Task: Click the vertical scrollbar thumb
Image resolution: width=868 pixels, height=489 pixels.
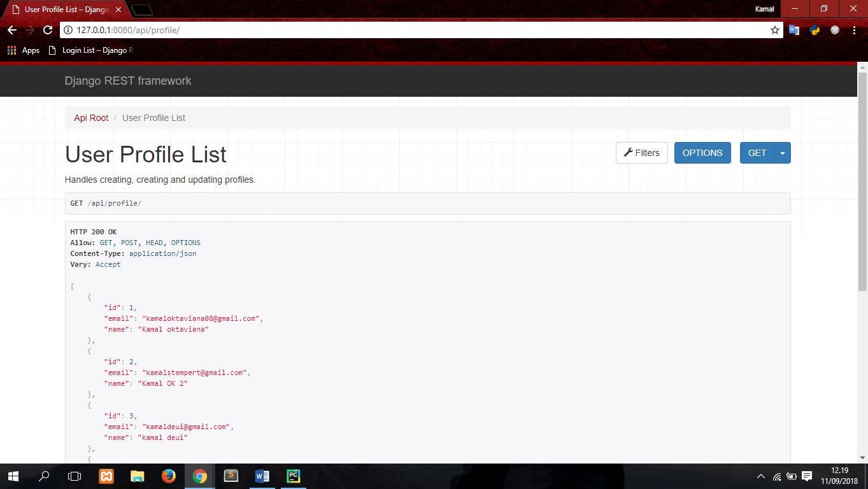Action: click(x=863, y=181)
